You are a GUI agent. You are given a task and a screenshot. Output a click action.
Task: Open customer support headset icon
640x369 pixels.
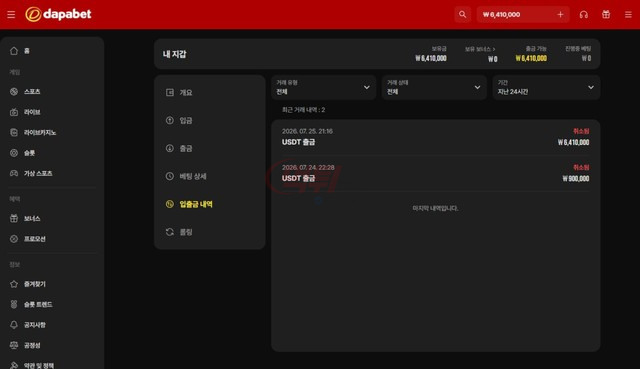point(584,14)
